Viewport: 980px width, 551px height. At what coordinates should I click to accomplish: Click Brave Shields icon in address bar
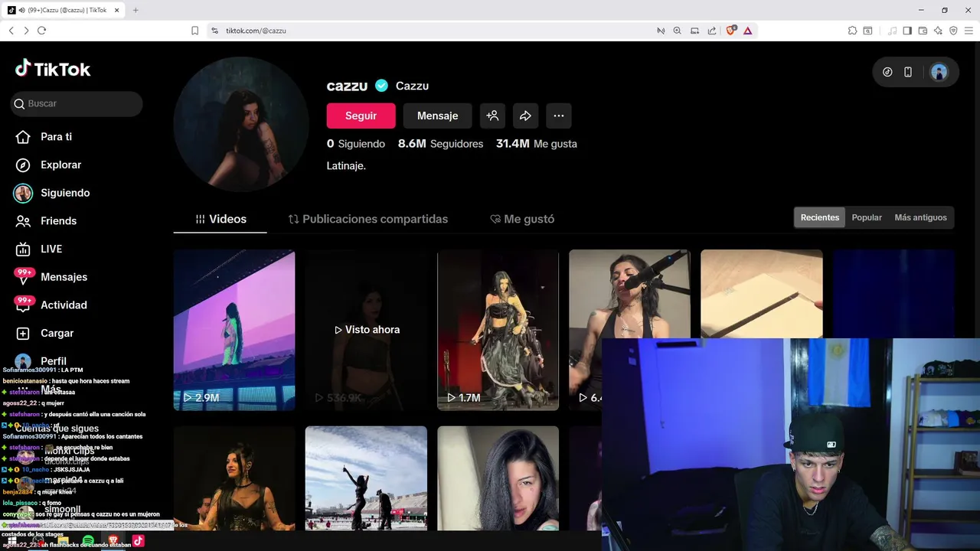pyautogui.click(x=730, y=31)
